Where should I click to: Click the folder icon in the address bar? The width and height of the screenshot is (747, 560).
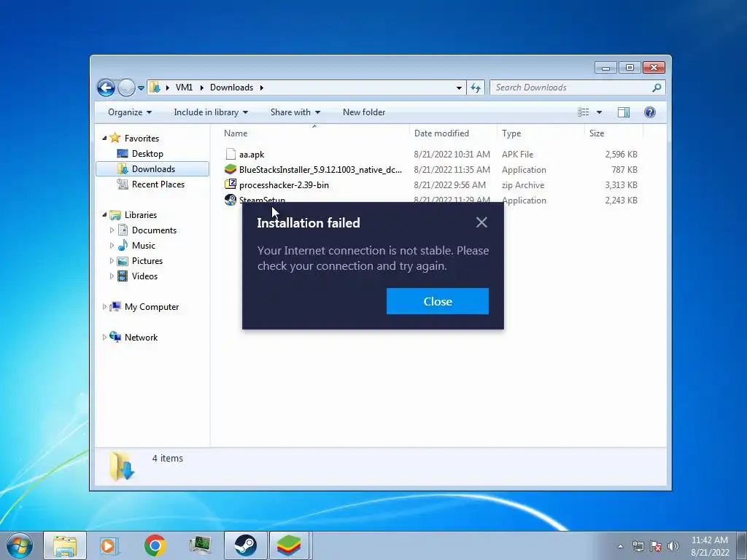(155, 87)
